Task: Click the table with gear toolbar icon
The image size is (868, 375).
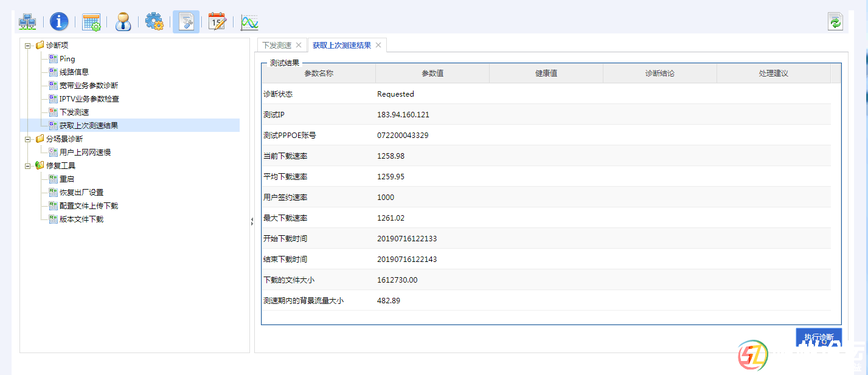Action: click(91, 22)
